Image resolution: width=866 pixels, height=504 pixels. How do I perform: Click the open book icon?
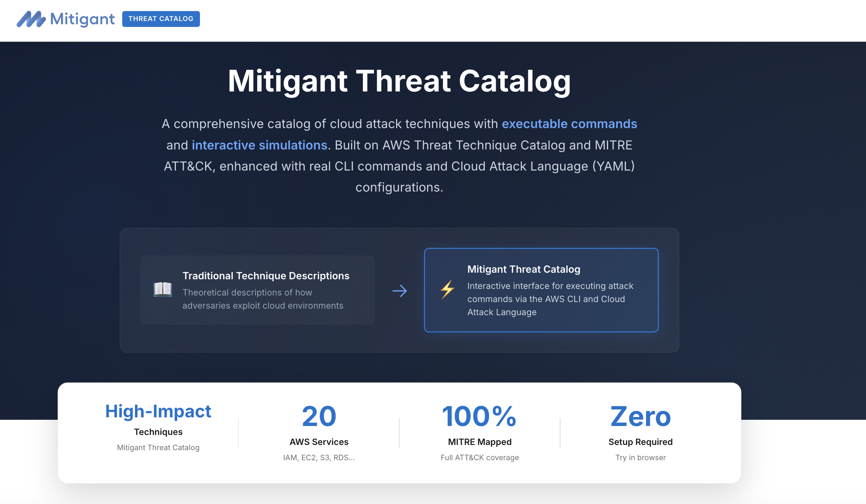point(163,290)
